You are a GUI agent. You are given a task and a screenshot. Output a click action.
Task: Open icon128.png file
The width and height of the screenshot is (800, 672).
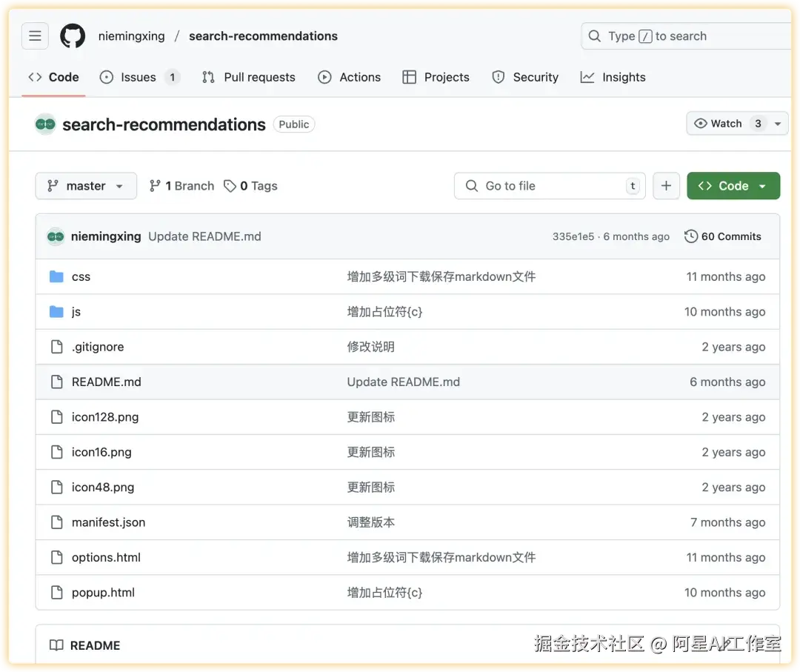pos(105,417)
